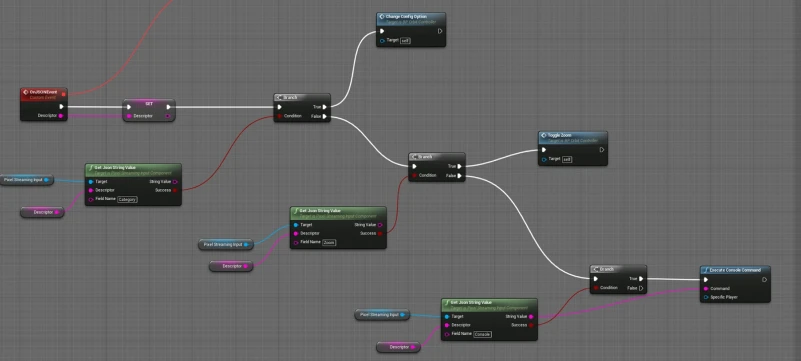Click False pin on Branch feeding Toggle Zoom

tap(460, 176)
